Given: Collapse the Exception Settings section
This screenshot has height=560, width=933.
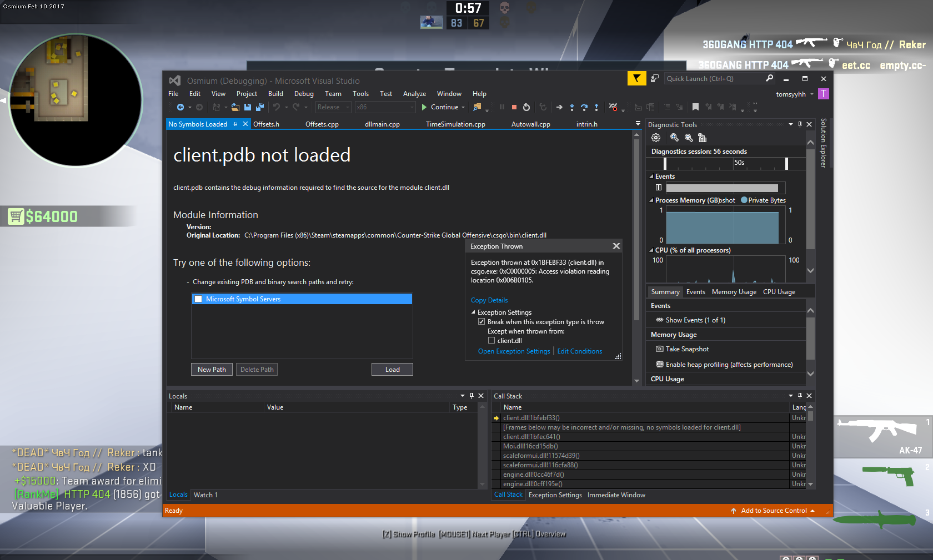Looking at the screenshot, I should pyautogui.click(x=473, y=312).
